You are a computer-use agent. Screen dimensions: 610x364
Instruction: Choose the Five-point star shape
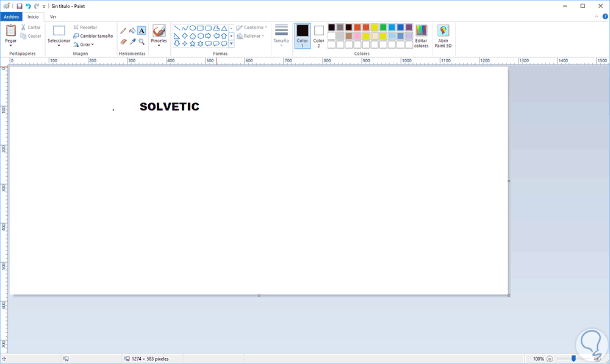[x=193, y=43]
